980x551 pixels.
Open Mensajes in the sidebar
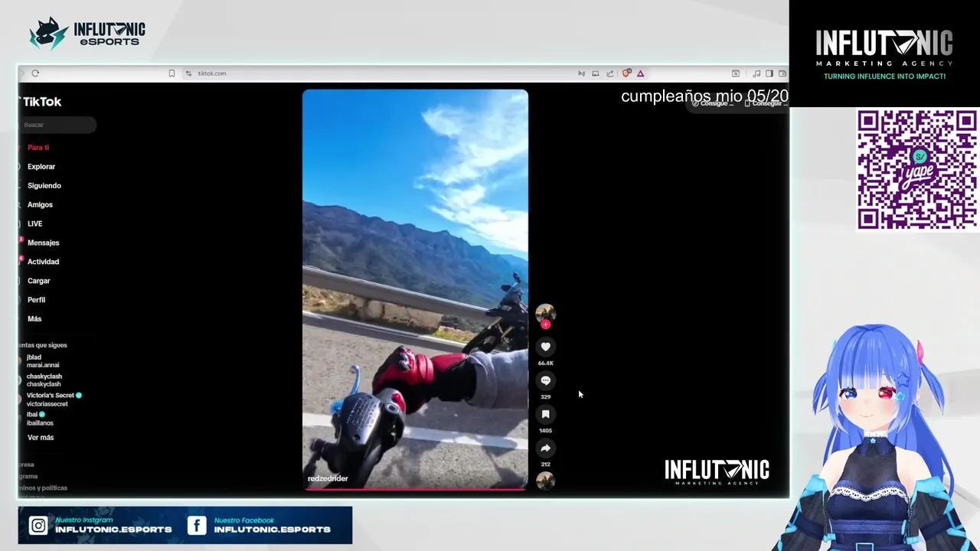[x=43, y=243]
